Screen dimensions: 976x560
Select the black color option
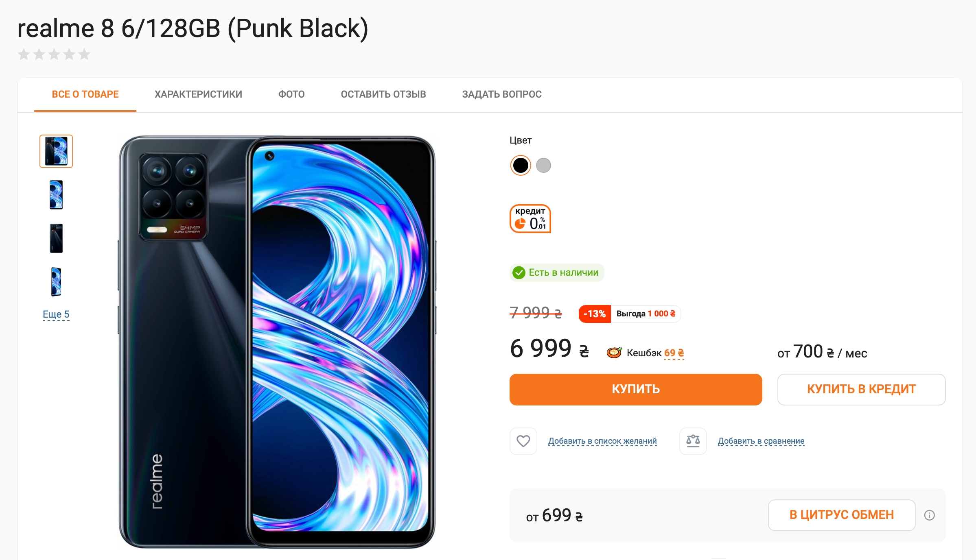(x=521, y=166)
